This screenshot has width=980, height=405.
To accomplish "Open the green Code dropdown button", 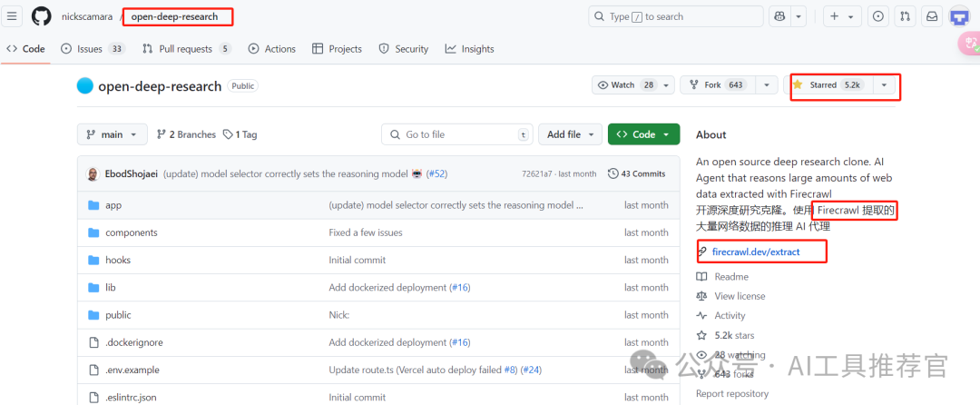I will (x=643, y=134).
